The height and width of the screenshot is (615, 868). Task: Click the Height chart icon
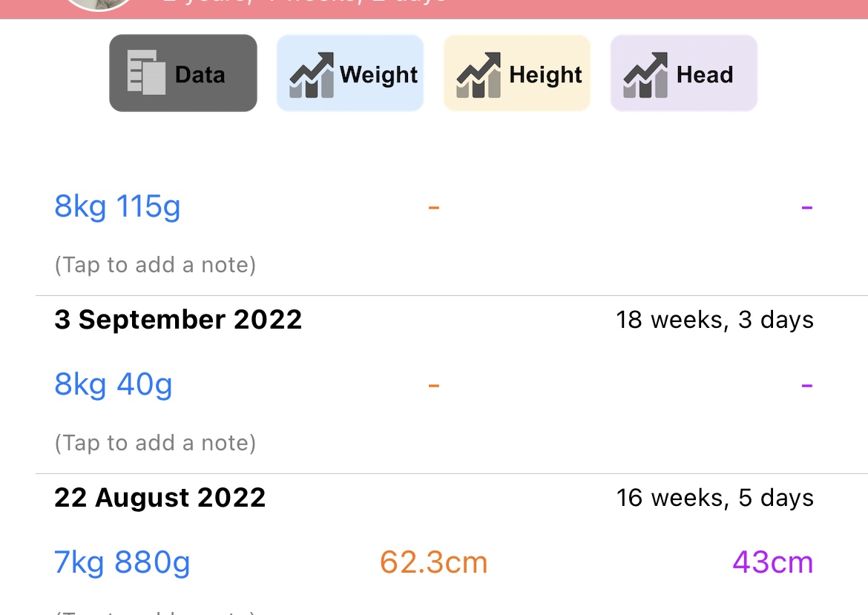click(479, 74)
